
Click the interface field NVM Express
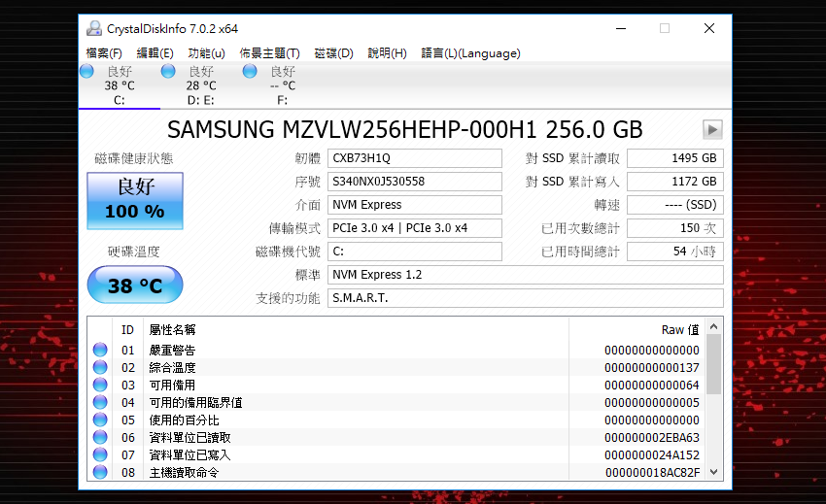tap(415, 204)
